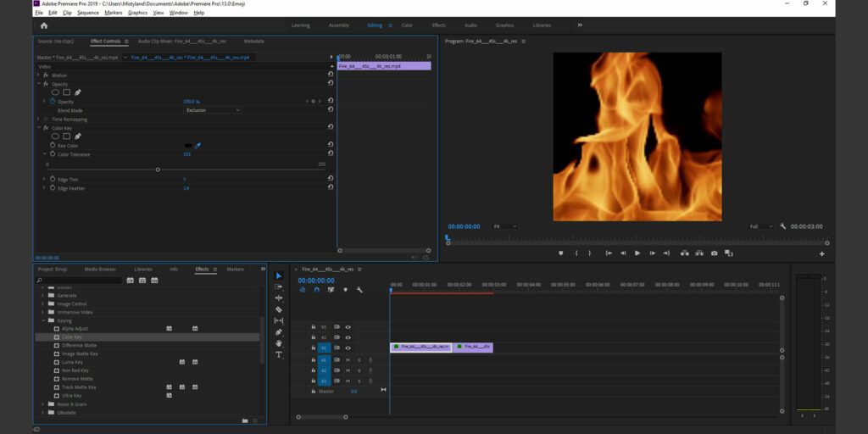Solo audio track A2
Viewport: 868px width, 434px height.
click(x=359, y=370)
